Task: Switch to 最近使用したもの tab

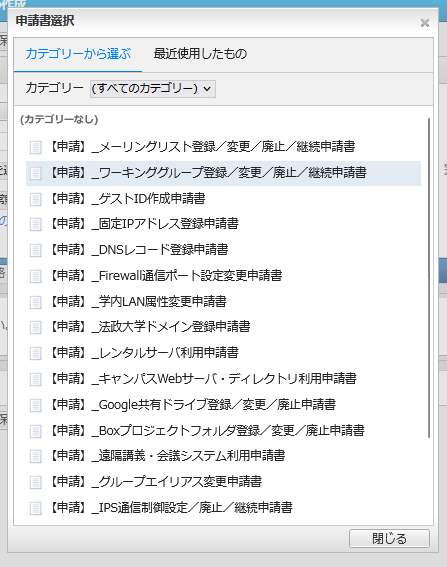Action: [200, 54]
